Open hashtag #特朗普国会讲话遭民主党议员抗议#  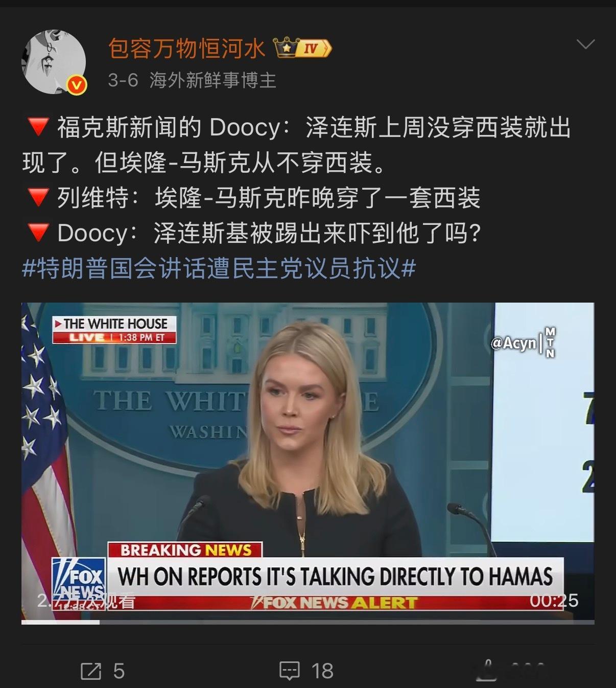(x=219, y=268)
